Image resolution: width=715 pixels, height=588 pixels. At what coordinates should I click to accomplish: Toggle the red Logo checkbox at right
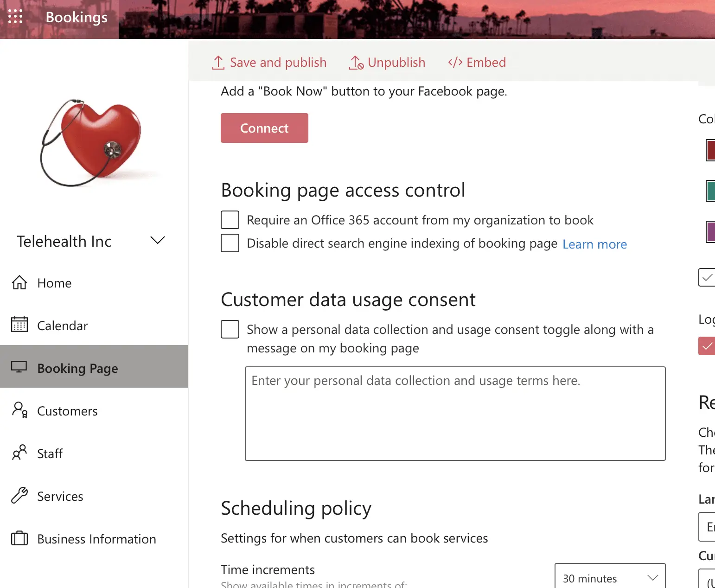click(707, 346)
